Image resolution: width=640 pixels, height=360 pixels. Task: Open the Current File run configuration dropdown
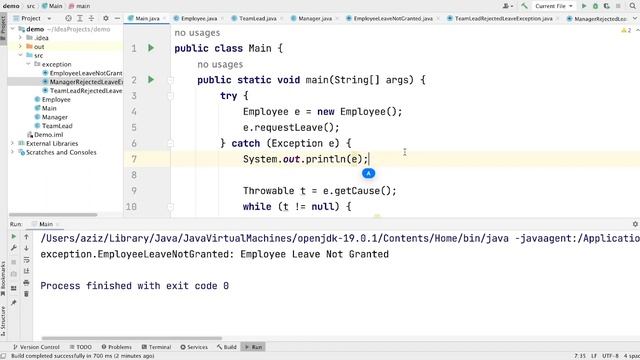[x=554, y=6]
